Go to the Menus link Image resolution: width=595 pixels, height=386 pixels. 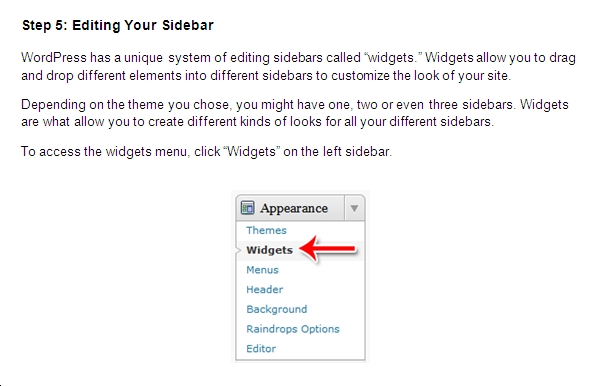(262, 270)
